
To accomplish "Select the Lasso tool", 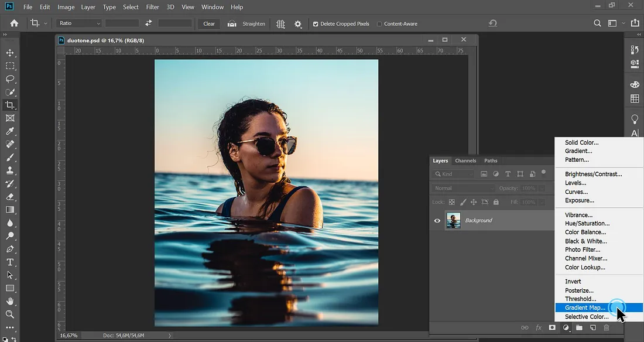I will click(10, 79).
